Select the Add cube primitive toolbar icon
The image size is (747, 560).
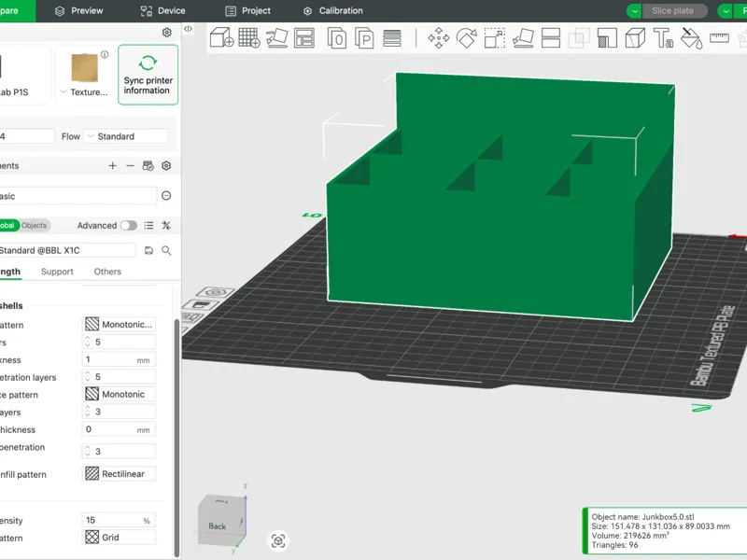221,37
